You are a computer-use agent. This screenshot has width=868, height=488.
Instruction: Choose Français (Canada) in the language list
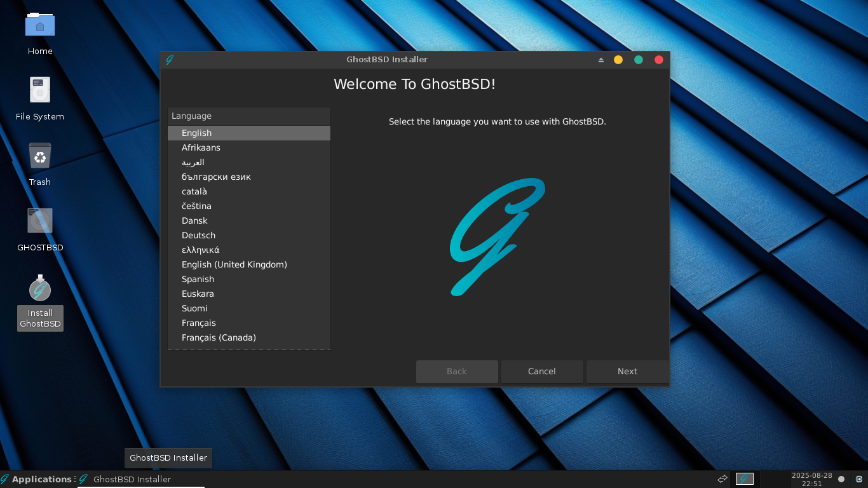[x=249, y=337]
